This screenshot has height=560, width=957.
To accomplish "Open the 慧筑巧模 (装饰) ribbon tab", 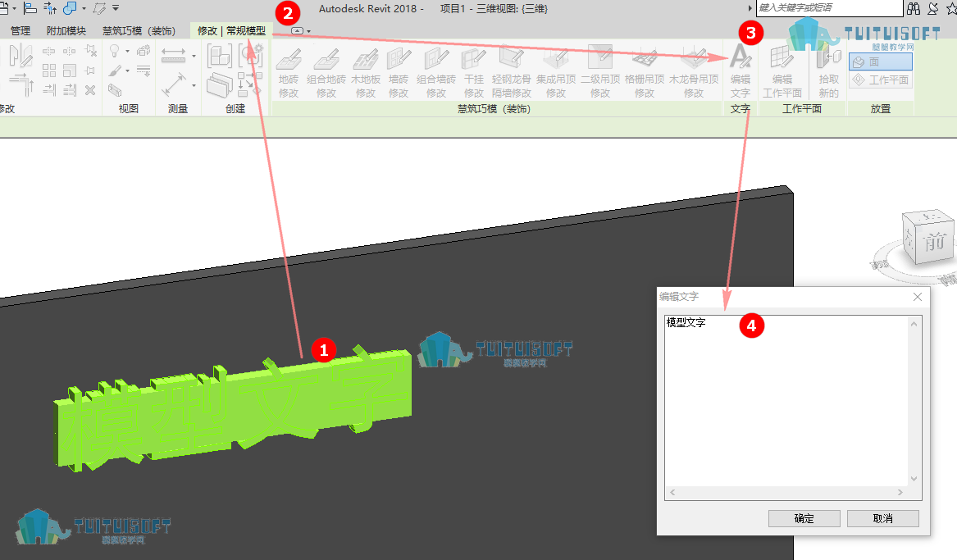I will click(139, 30).
